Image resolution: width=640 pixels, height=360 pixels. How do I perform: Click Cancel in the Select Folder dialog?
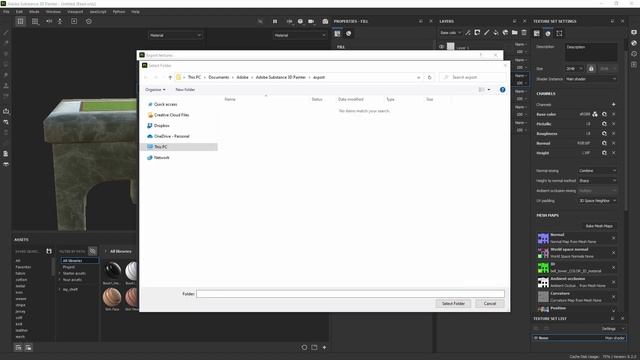pyautogui.click(x=490, y=304)
